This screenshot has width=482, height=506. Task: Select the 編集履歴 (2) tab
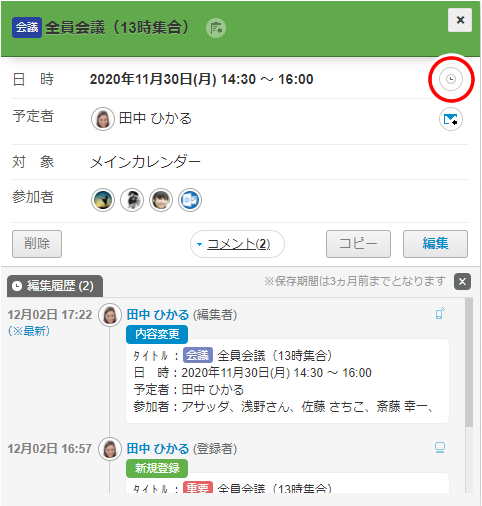coord(55,286)
